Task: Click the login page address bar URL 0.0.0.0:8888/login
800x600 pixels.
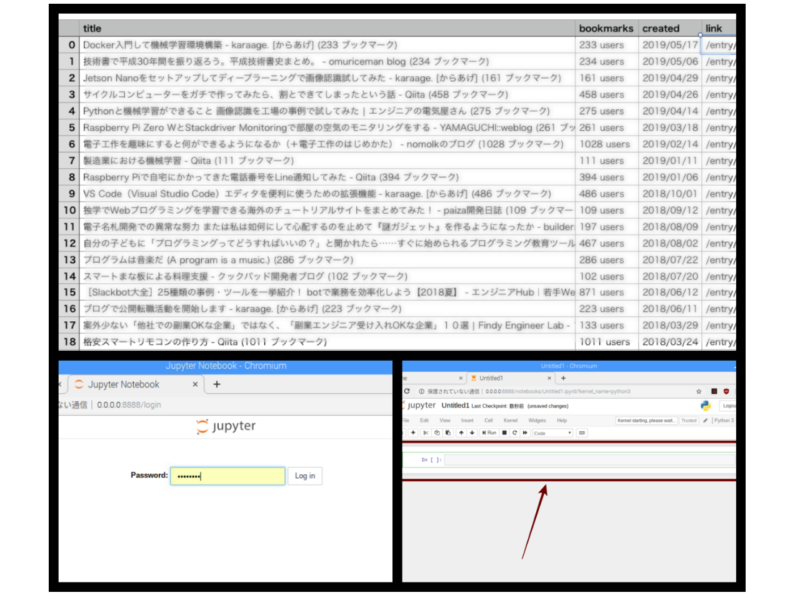Action: 129,405
